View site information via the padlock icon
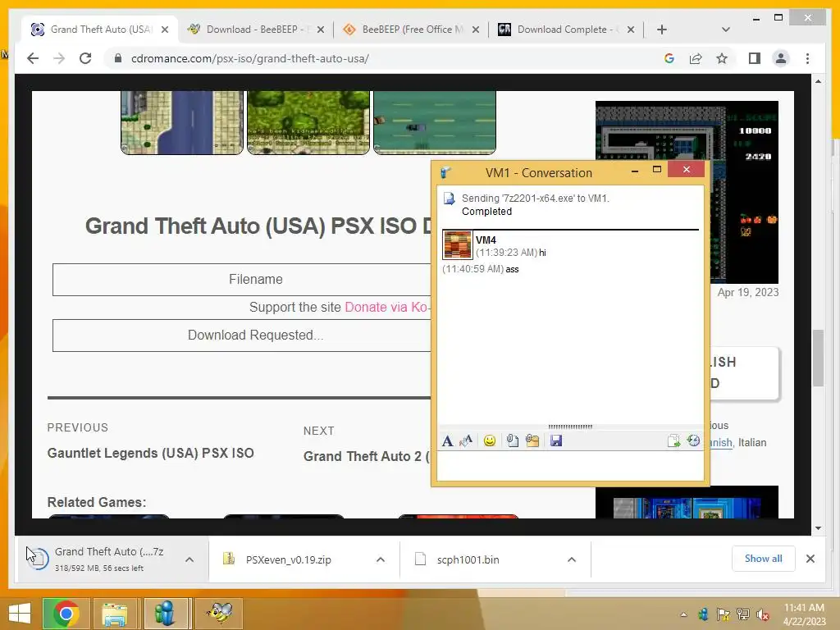The height and width of the screenshot is (630, 840). [118, 58]
